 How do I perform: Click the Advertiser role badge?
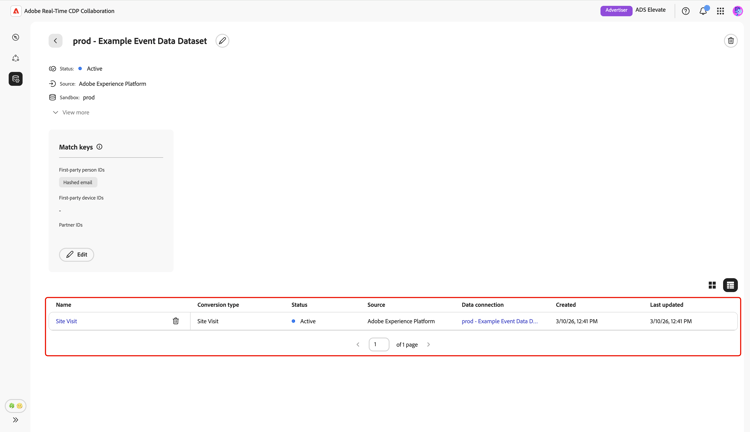click(x=616, y=11)
